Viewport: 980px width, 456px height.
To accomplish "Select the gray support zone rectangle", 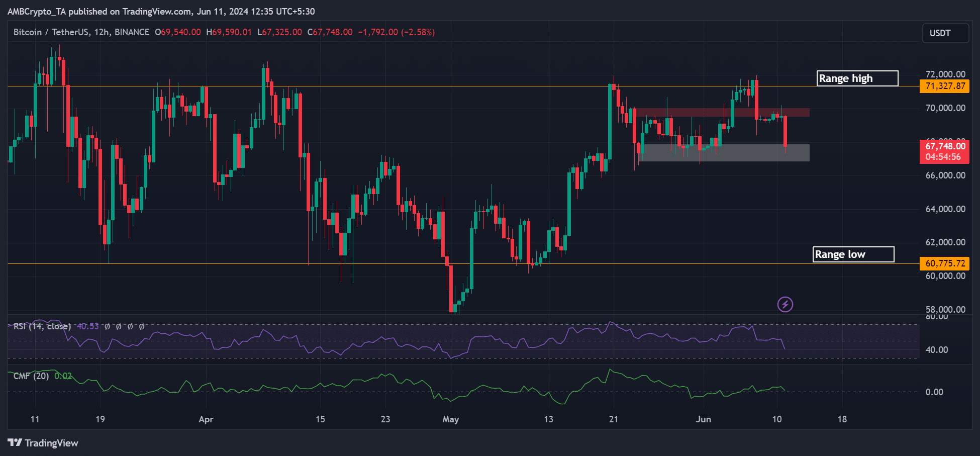I will [724, 153].
